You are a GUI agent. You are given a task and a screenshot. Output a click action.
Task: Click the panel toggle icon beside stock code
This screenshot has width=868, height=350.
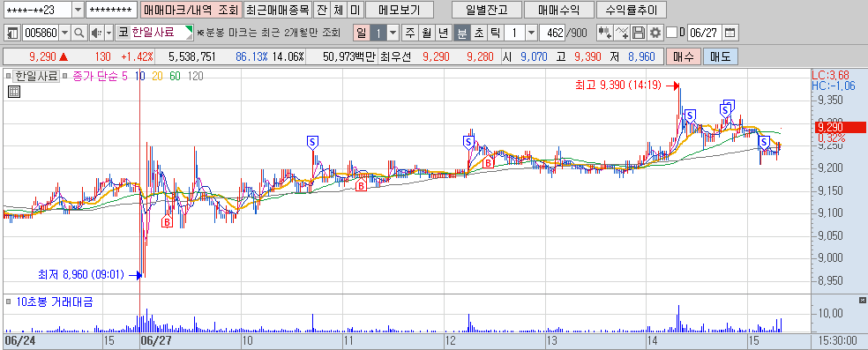coord(12,33)
